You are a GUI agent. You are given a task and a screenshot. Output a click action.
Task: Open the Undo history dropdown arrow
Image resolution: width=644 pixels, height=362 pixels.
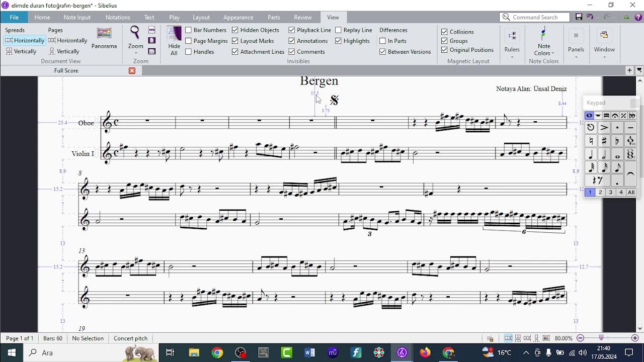(x=597, y=17)
